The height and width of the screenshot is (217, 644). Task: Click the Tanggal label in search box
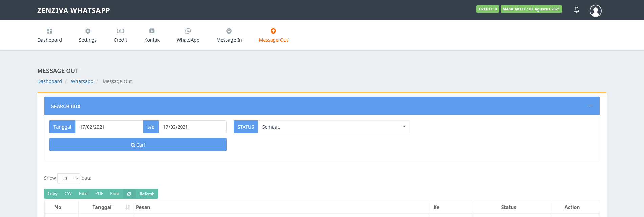coord(62,127)
